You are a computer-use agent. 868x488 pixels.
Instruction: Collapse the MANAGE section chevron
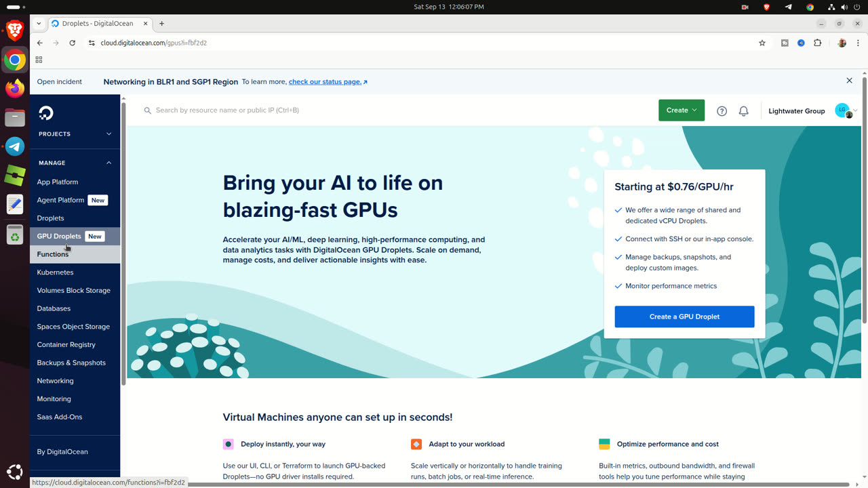pyautogui.click(x=108, y=163)
